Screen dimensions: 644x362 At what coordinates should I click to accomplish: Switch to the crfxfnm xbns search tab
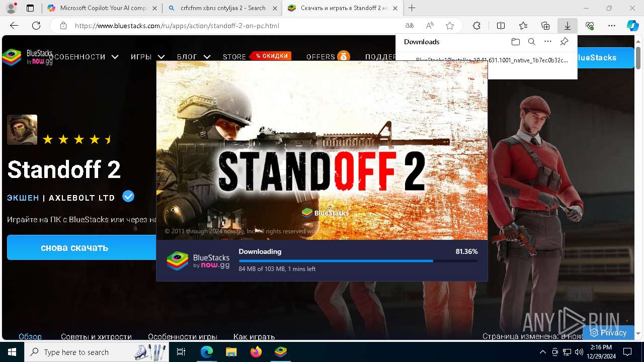tap(223, 8)
